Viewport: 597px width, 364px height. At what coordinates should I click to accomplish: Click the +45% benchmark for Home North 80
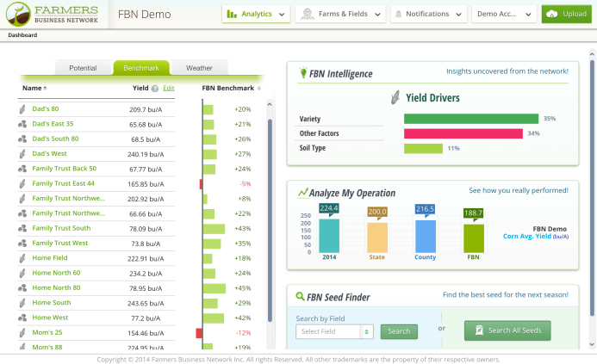tap(243, 288)
